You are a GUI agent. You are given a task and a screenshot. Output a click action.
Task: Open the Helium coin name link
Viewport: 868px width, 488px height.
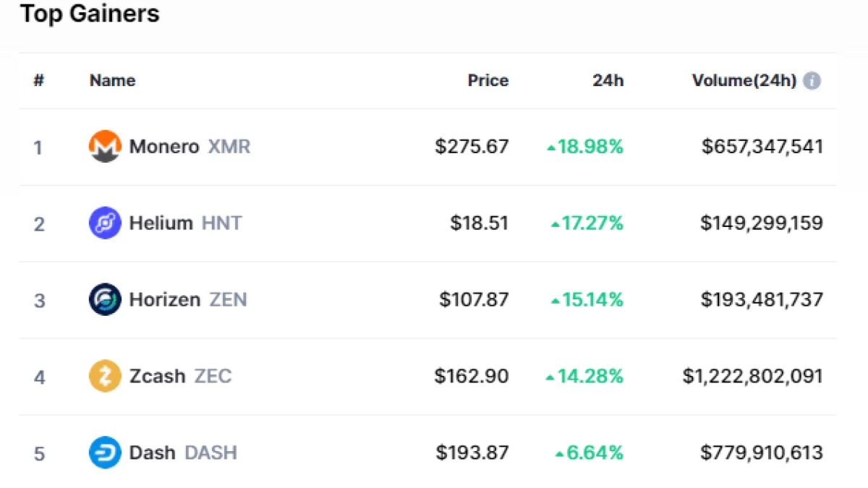[x=161, y=223]
